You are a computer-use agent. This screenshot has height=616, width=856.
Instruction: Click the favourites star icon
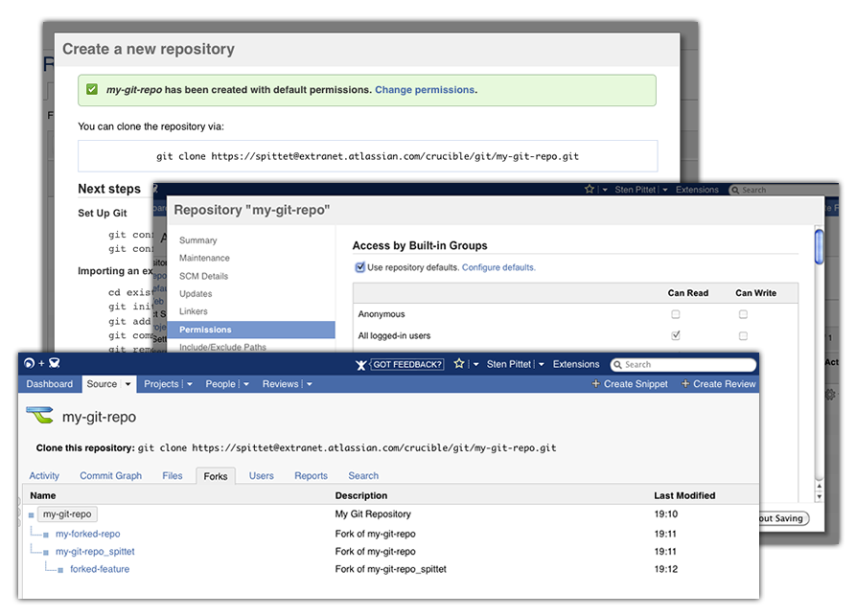(459, 364)
